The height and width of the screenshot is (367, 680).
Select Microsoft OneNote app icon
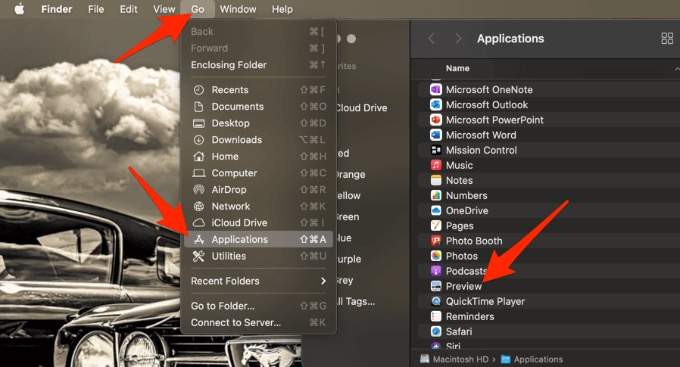pyautogui.click(x=436, y=90)
